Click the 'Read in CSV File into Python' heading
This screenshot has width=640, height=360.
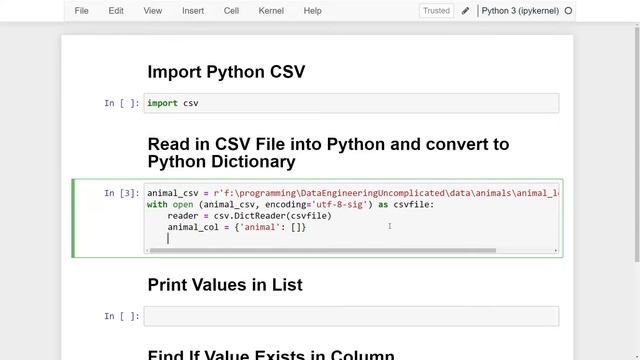[328, 153]
